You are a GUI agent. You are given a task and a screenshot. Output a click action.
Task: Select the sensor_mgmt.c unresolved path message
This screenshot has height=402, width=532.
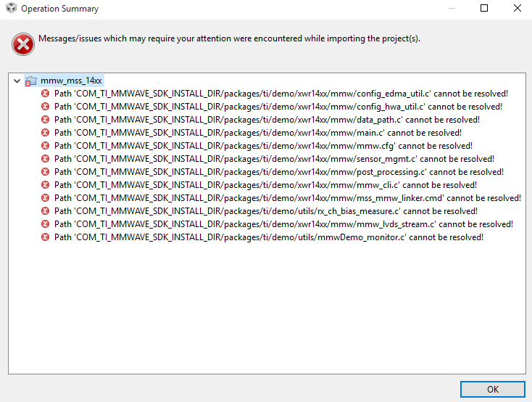coord(274,159)
